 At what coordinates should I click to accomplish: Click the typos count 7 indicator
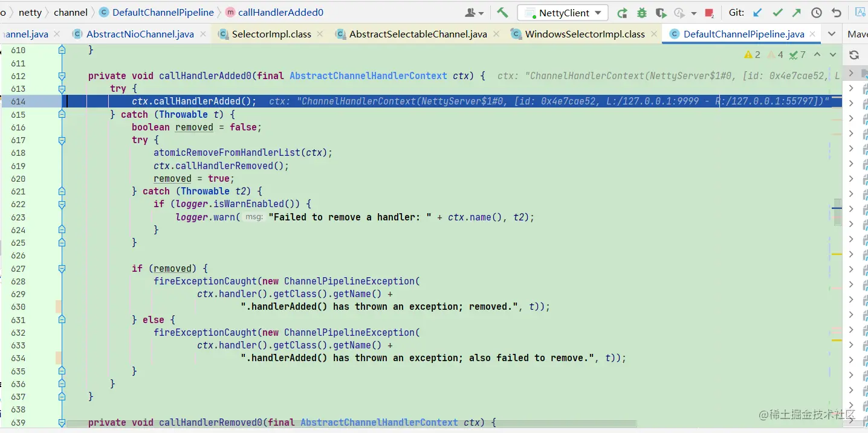798,55
